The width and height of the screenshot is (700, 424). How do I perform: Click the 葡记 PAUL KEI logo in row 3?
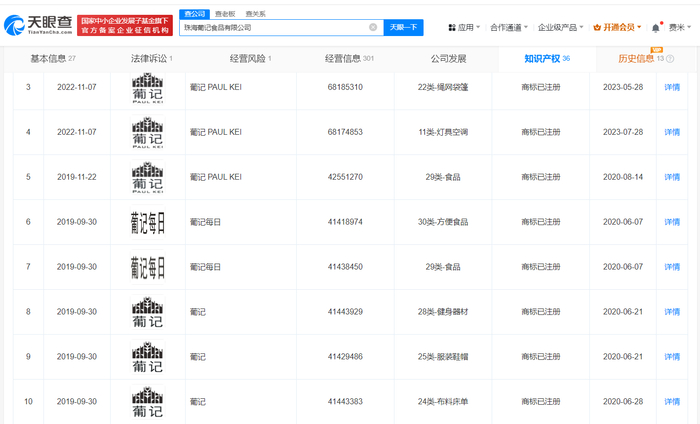click(x=147, y=87)
